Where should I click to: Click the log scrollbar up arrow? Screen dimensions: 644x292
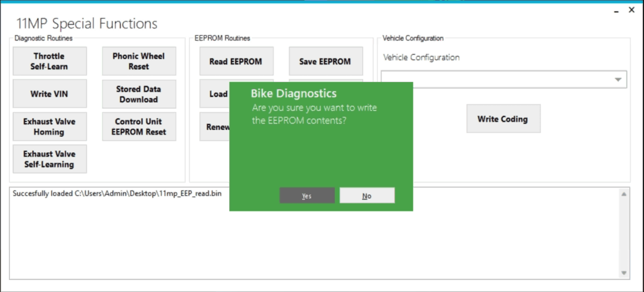pos(624,194)
